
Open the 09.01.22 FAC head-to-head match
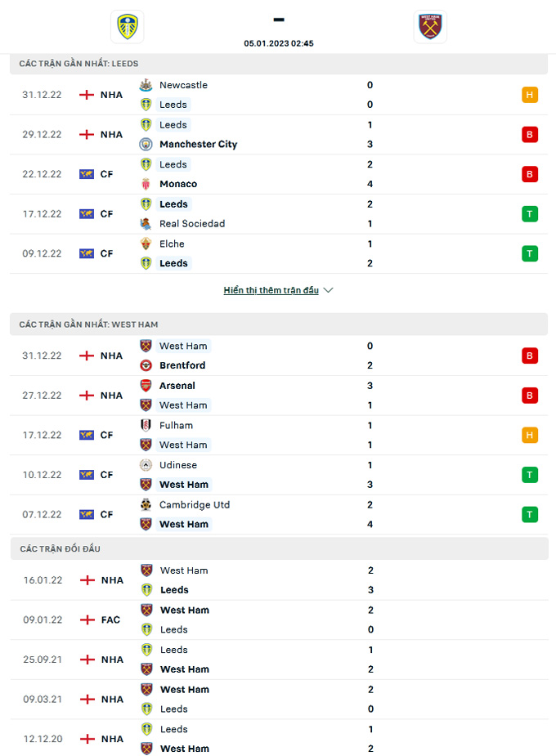[278, 620]
